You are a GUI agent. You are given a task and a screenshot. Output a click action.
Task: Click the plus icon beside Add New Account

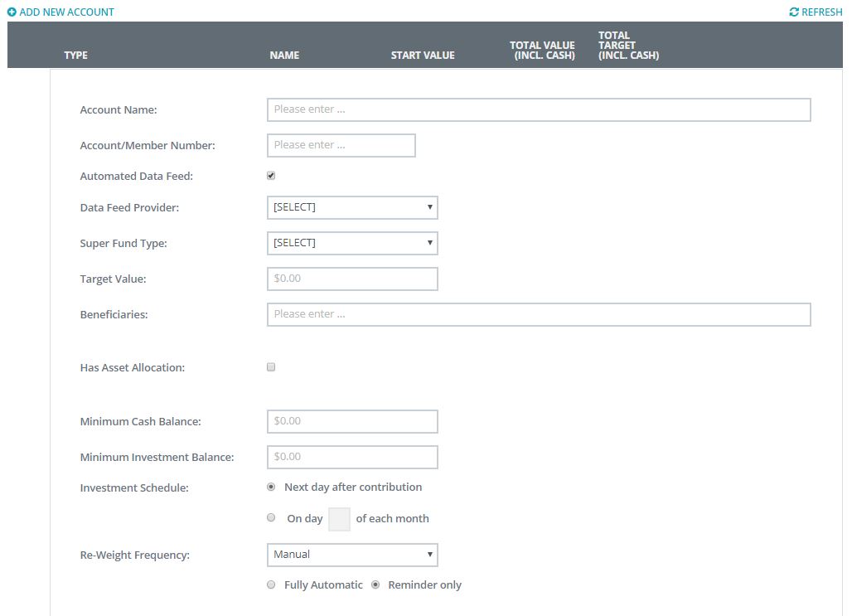(x=12, y=12)
